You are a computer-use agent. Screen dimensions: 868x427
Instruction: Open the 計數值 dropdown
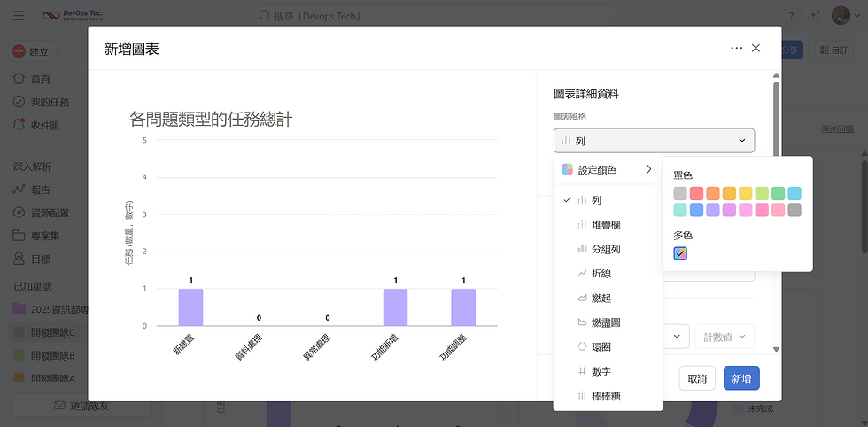pos(725,336)
